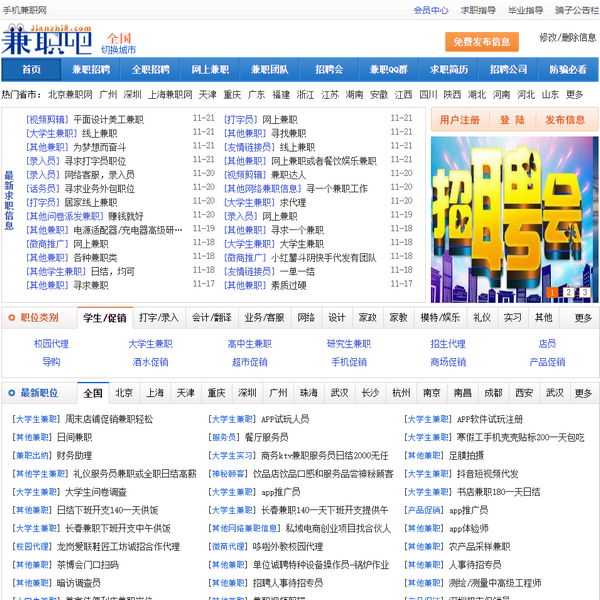Show banner slide 3 via carousel indicator

pos(583,293)
